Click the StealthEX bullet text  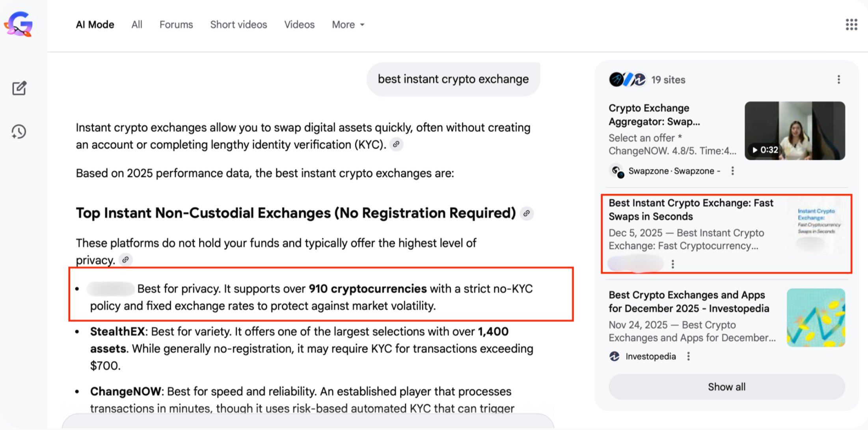311,349
